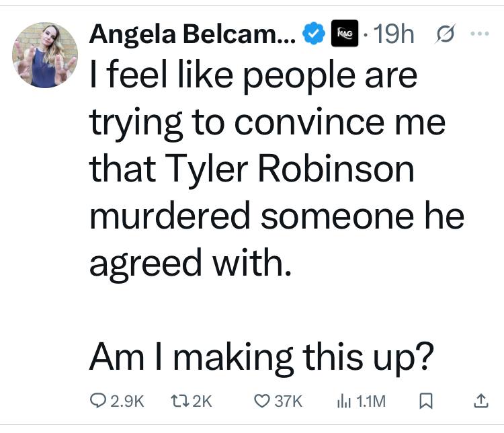Repost this tweet using the arrows icon

point(173,401)
